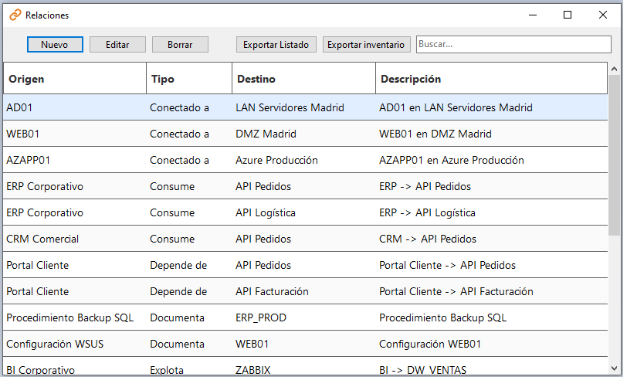Click the scrollbar up arrow

coord(614,69)
